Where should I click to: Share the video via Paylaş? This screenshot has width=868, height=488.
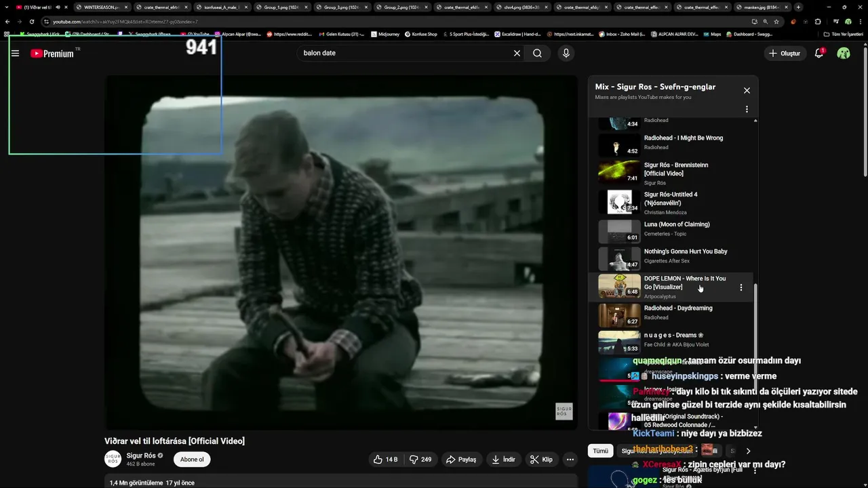click(x=461, y=460)
